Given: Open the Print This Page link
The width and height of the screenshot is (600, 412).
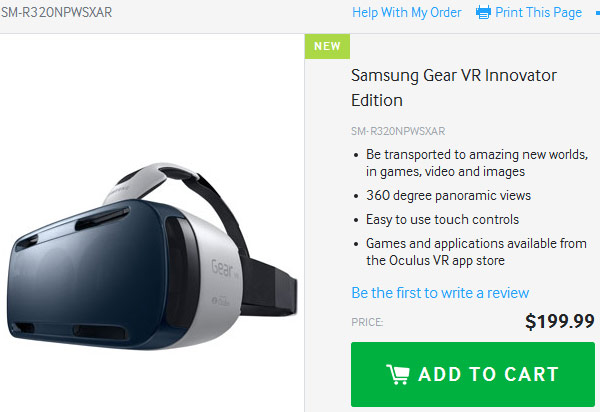Looking at the screenshot, I should click(x=538, y=13).
